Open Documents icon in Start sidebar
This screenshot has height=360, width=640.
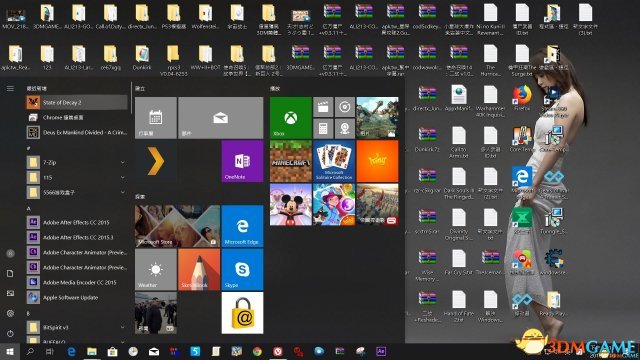10,273
